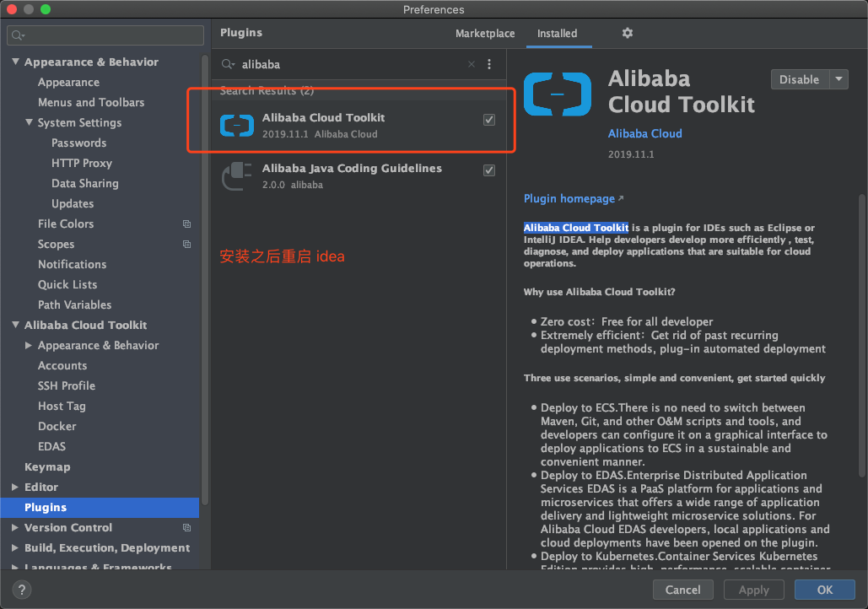Expand the Editor settings section
868x609 pixels.
[x=15, y=487]
